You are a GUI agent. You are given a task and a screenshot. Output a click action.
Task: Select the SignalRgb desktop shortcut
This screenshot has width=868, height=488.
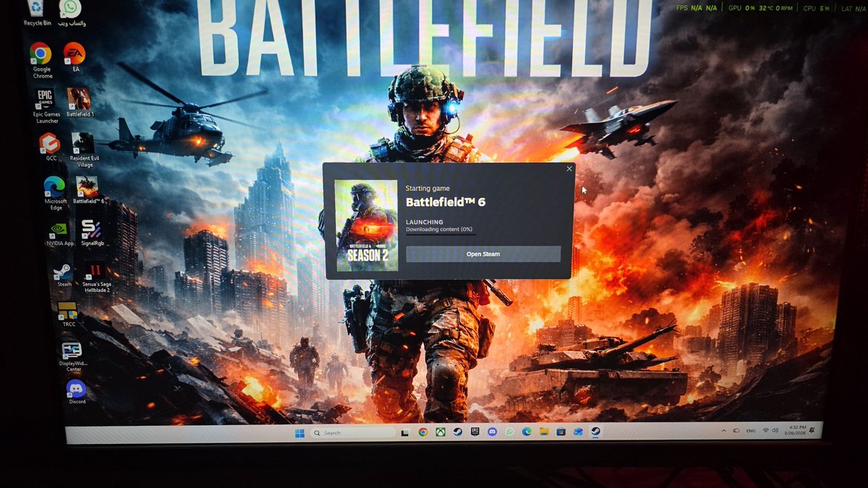click(x=92, y=234)
